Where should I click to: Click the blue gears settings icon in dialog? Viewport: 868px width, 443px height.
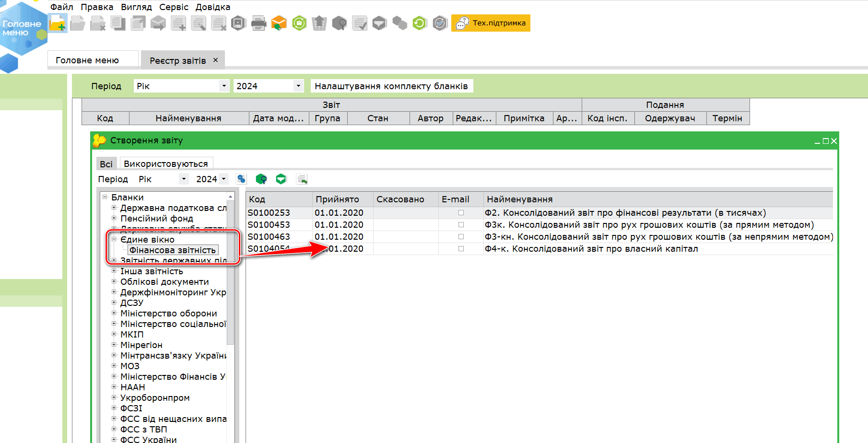pos(241,179)
